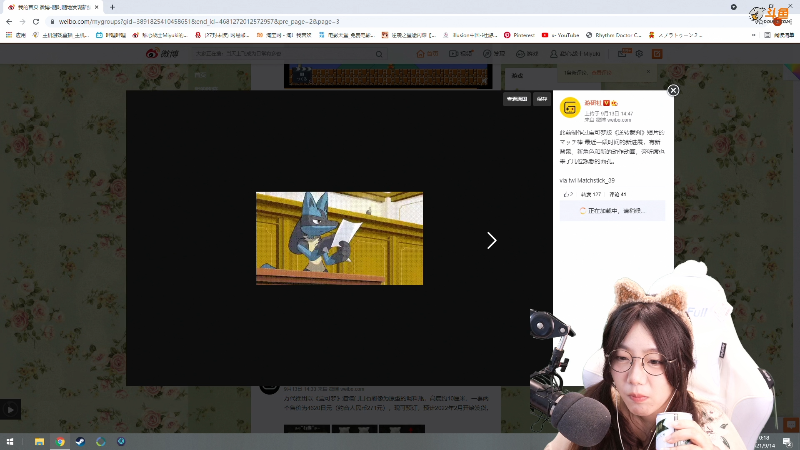The height and width of the screenshot is (450, 800).
Task: Close the Weibo browser tab
Action: (96, 7)
